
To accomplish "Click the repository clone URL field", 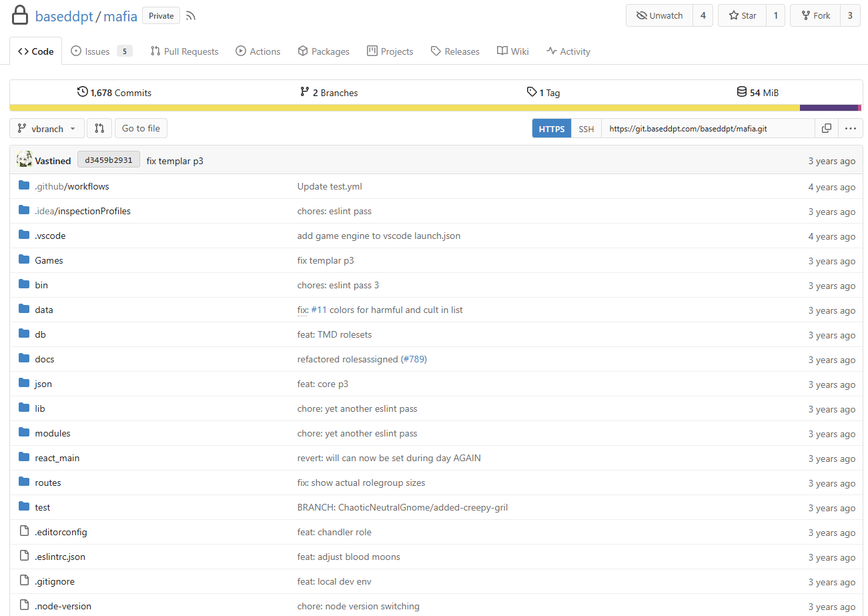I will click(708, 129).
